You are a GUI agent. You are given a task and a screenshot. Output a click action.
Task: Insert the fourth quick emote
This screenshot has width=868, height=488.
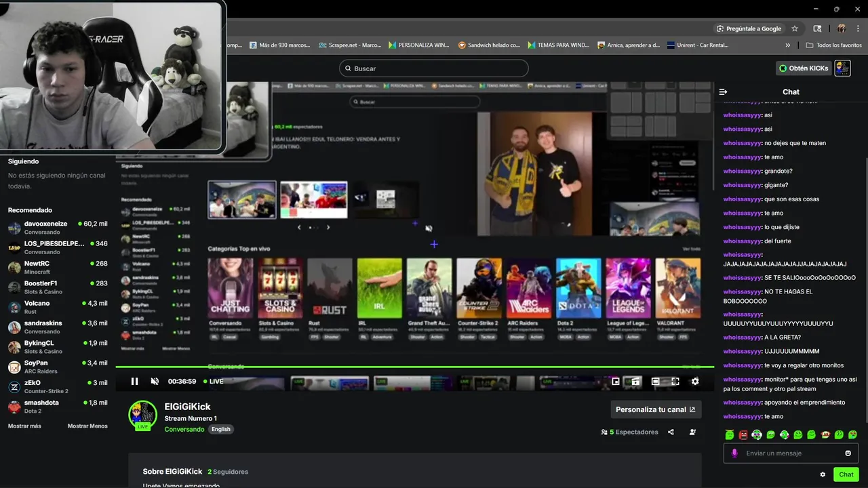[770, 434]
